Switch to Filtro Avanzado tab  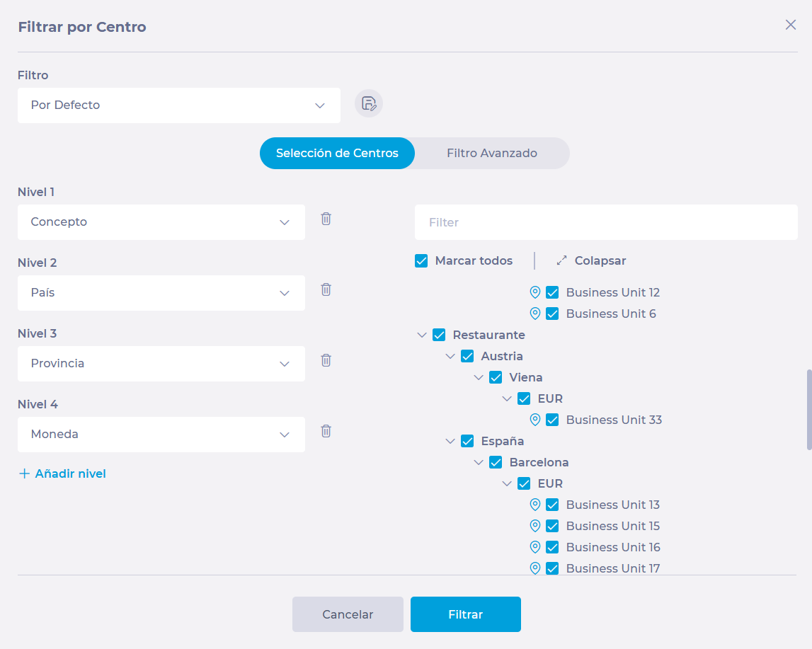492,153
